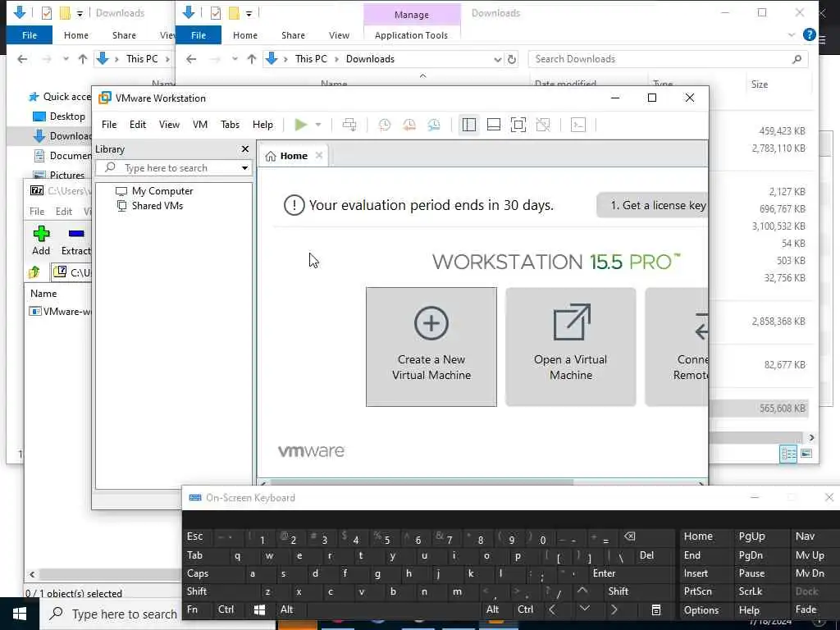Toggle the Show Library sidebar icon
The image size is (840, 630).
(x=468, y=125)
